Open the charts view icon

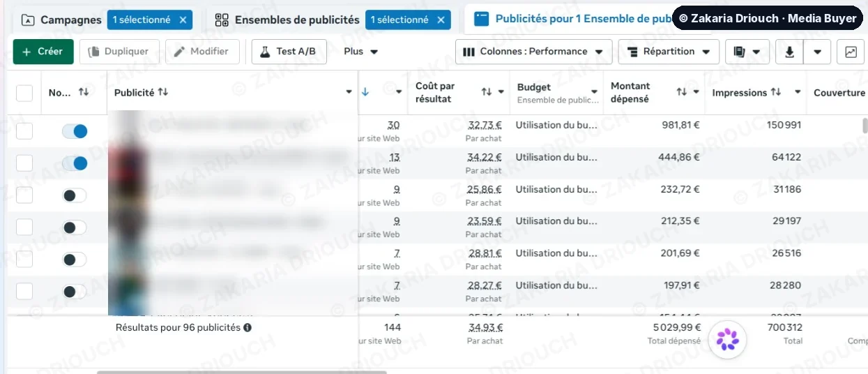(x=851, y=52)
